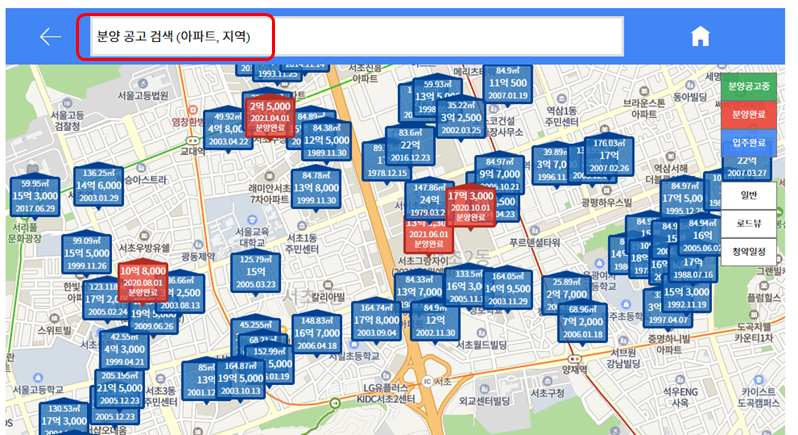Filter by 분양완료 red button
Image resolution: width=798 pixels, height=435 pixels.
[x=748, y=114]
